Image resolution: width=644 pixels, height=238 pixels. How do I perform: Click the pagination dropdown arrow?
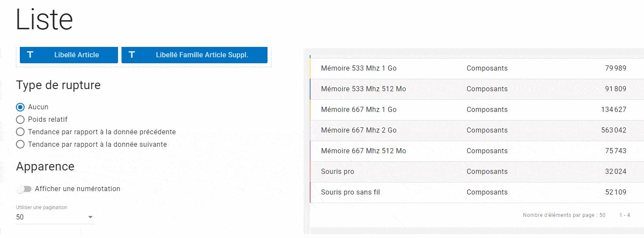click(x=90, y=217)
